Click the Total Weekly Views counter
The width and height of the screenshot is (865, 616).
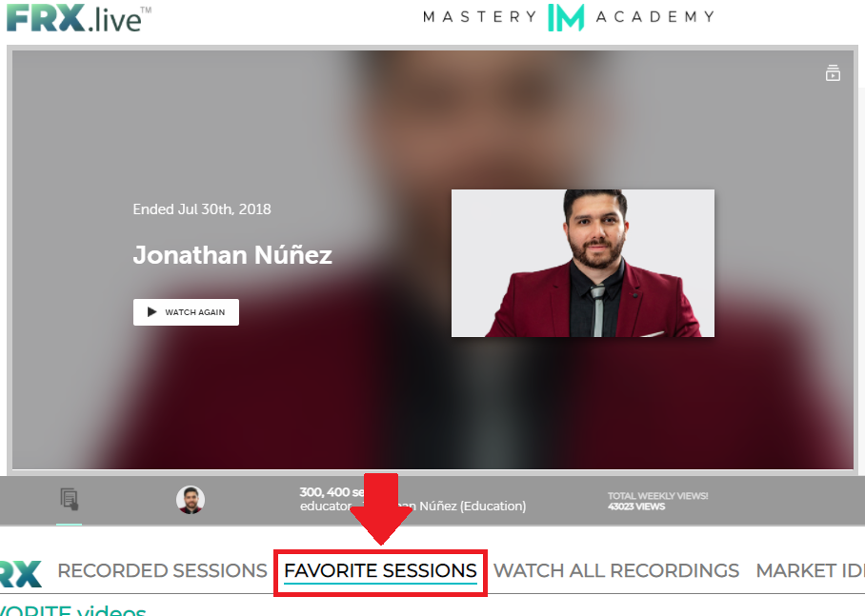click(657, 501)
